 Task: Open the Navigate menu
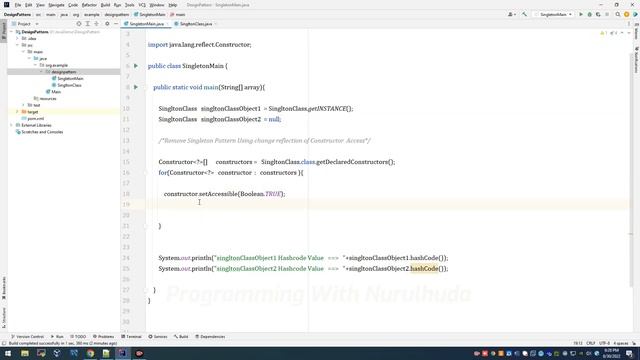tap(56, 5)
